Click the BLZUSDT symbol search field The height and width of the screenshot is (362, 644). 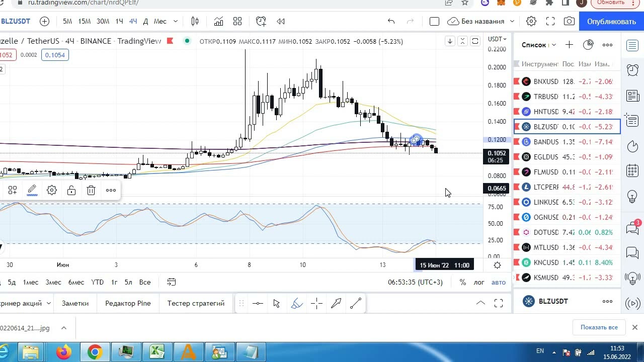[x=15, y=21]
